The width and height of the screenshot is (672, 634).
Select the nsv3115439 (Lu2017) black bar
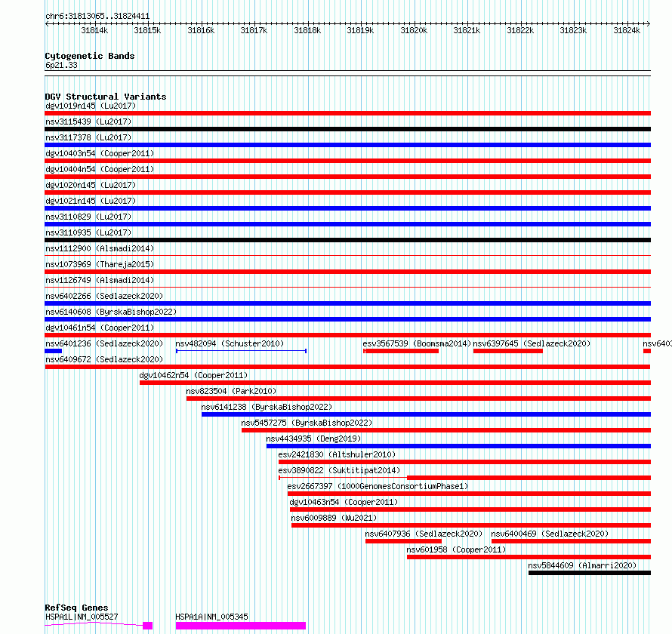pos(347,129)
